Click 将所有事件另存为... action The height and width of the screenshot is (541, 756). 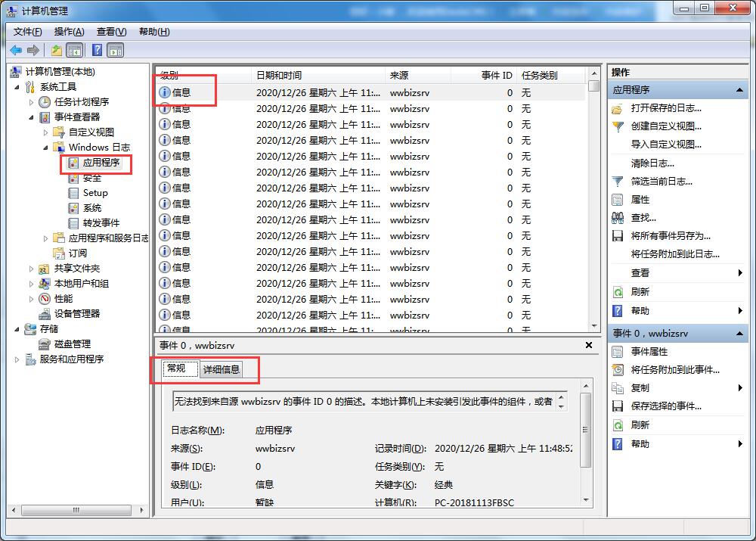coord(671,236)
